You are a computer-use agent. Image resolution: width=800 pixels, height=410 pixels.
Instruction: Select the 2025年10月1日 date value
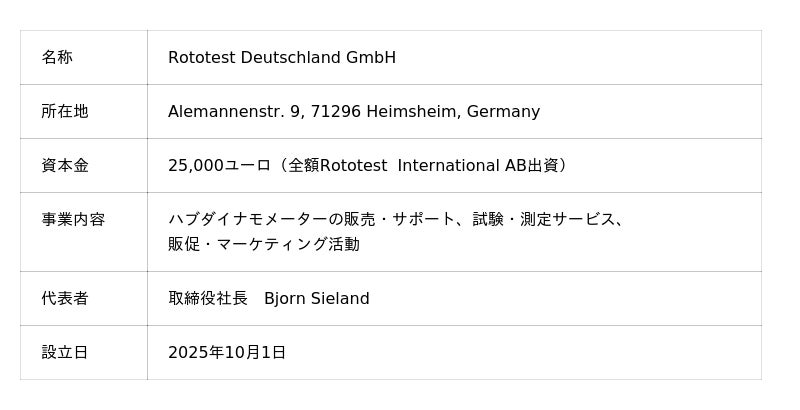[x=227, y=353]
